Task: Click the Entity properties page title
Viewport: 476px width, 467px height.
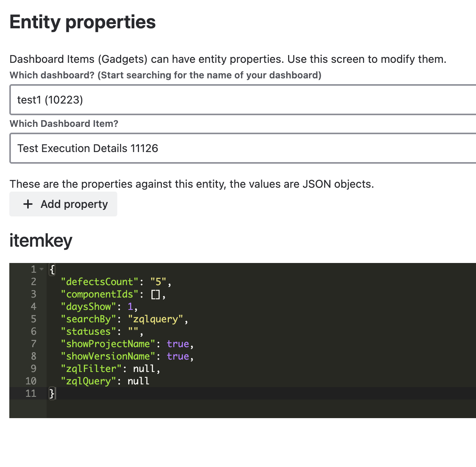Action: (82, 22)
